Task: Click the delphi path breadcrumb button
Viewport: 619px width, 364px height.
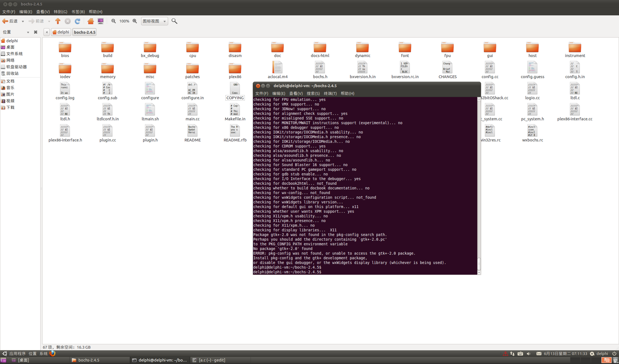Action: pyautogui.click(x=61, y=32)
